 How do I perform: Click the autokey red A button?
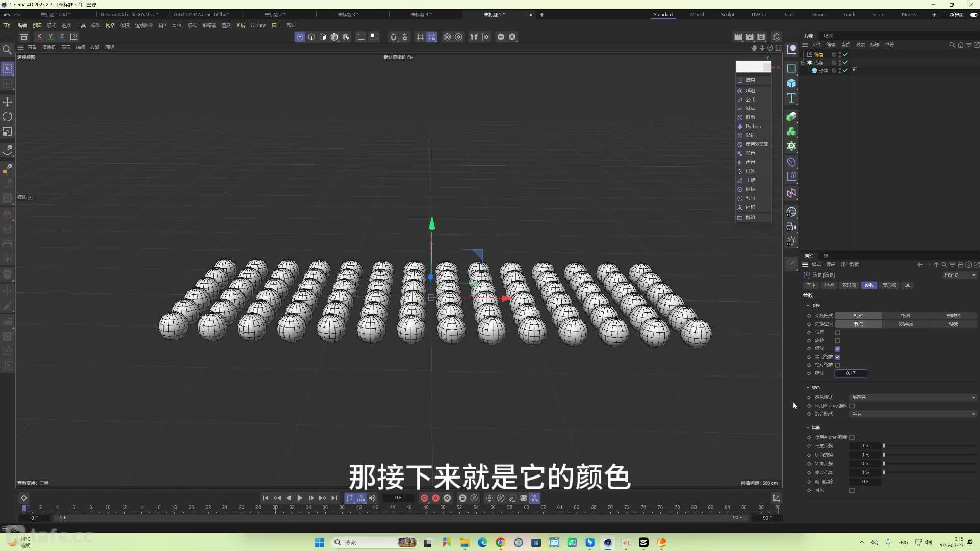(x=436, y=498)
